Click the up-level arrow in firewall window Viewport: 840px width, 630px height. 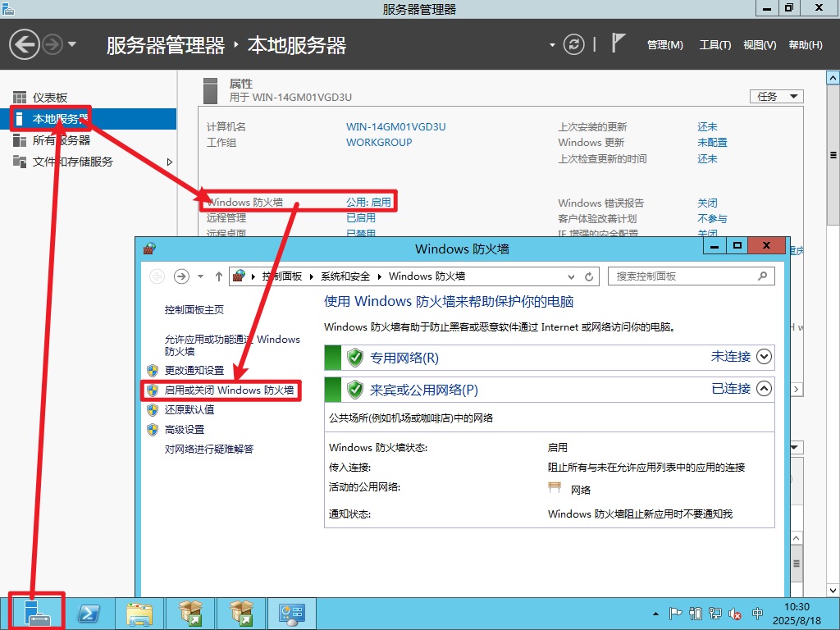218,276
